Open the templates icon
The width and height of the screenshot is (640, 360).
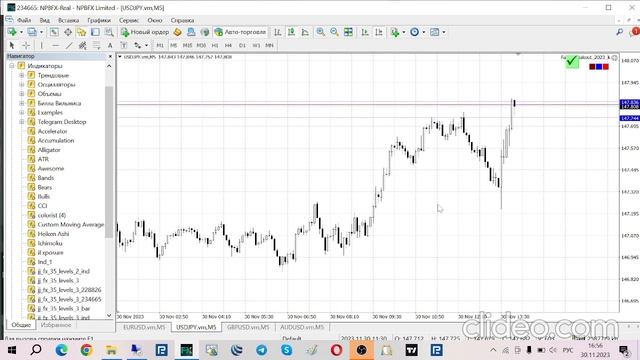(x=434, y=32)
